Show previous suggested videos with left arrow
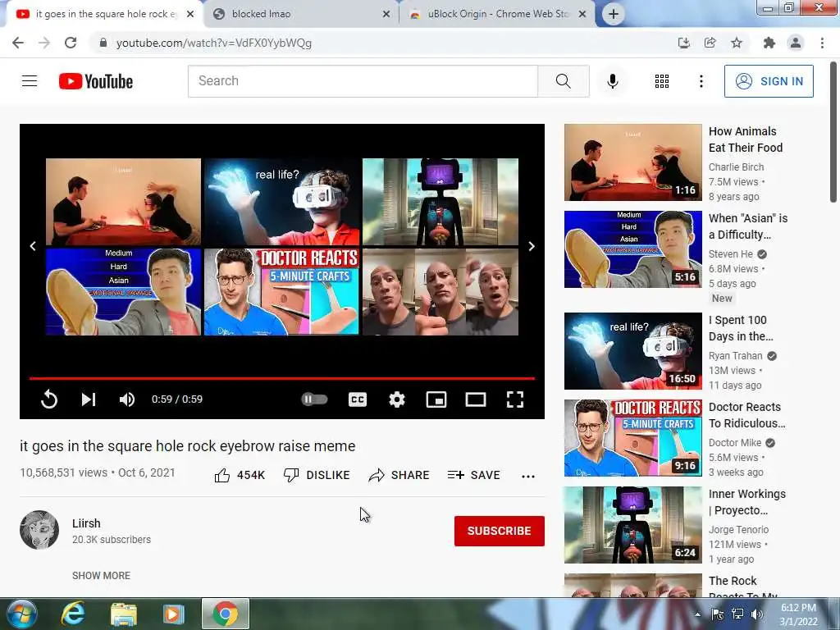The width and height of the screenshot is (840, 630). [33, 246]
